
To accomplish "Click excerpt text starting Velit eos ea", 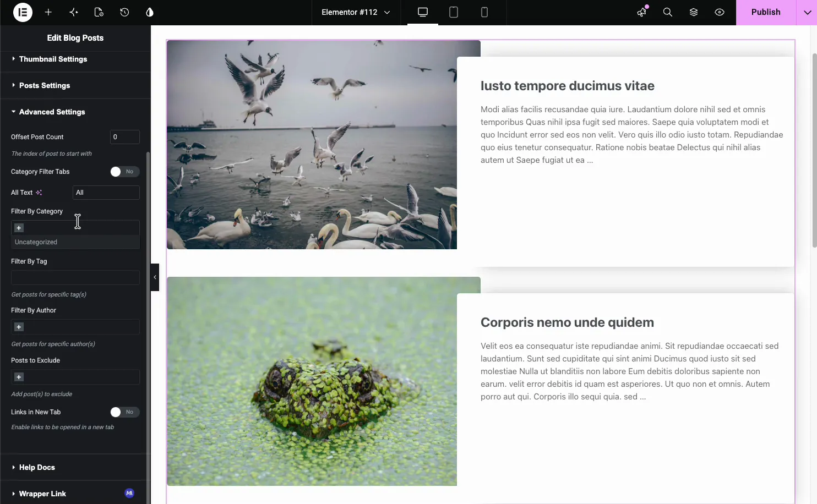I will tap(629, 371).
